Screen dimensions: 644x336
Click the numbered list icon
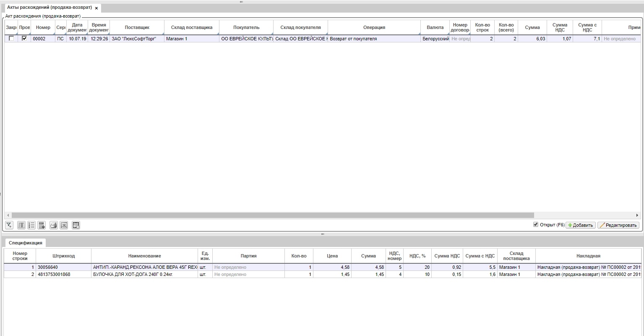click(31, 226)
